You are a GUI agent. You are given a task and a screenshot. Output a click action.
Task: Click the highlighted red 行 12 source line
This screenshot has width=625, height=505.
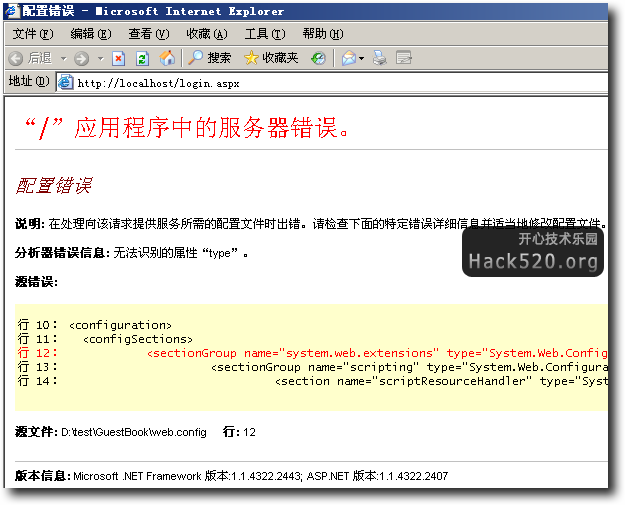(x=312, y=353)
